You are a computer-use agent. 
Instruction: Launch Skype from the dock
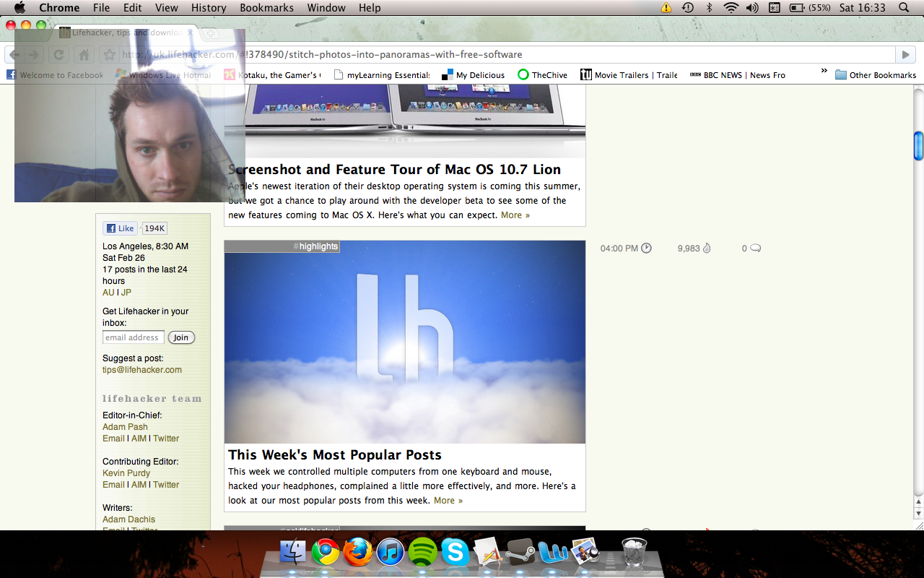tap(456, 553)
